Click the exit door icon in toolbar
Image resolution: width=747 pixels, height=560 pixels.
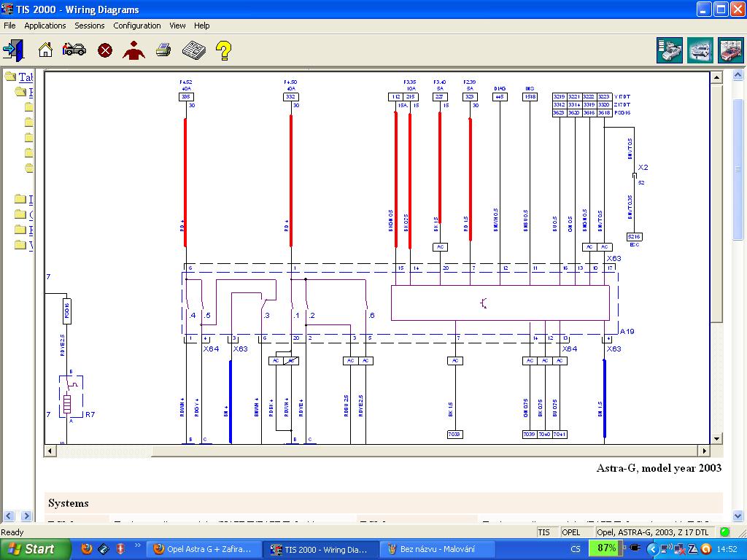click(x=13, y=50)
